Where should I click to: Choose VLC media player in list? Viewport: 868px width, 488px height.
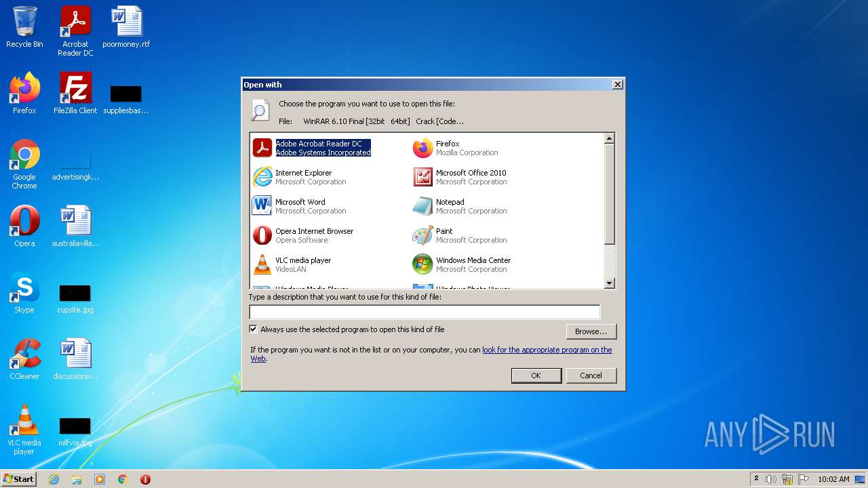(292, 264)
